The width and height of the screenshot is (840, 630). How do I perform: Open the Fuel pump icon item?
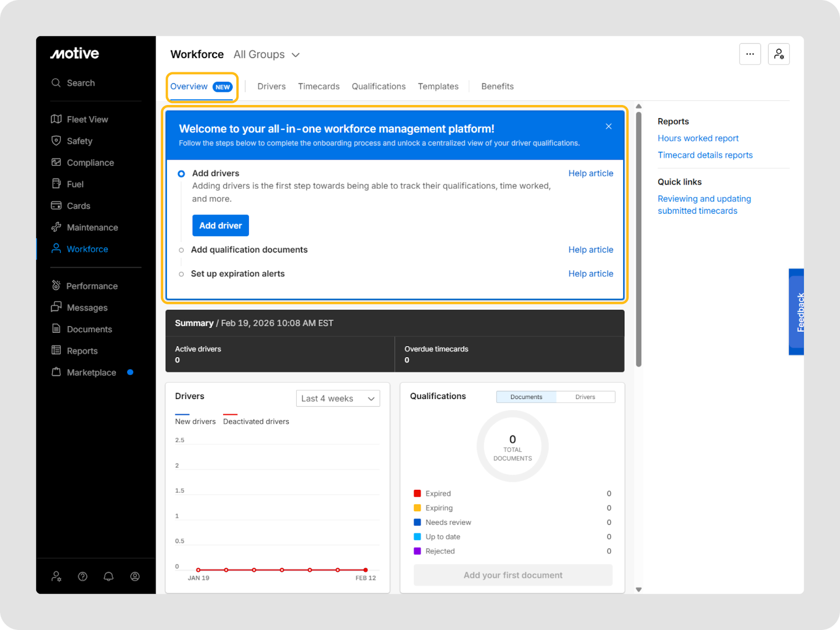click(56, 184)
